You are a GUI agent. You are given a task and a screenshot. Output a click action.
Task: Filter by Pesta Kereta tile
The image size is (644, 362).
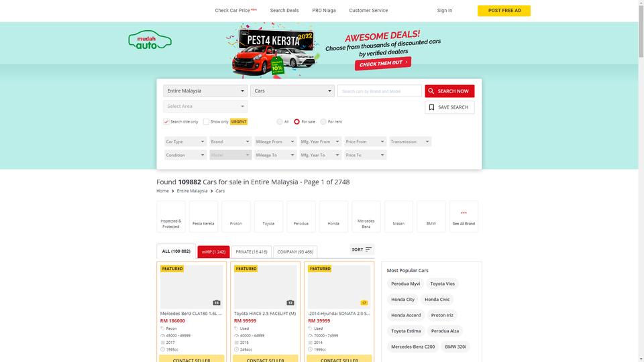tap(203, 217)
